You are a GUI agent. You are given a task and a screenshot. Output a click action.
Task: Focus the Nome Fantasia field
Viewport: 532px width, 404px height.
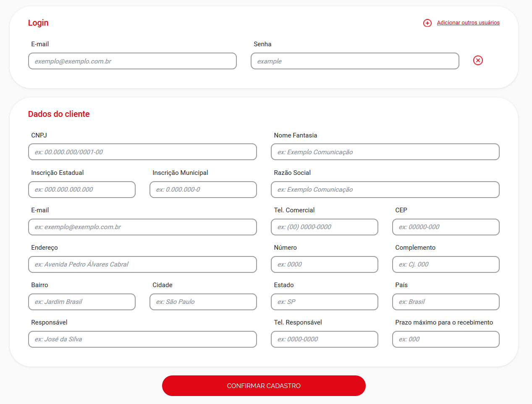(385, 152)
